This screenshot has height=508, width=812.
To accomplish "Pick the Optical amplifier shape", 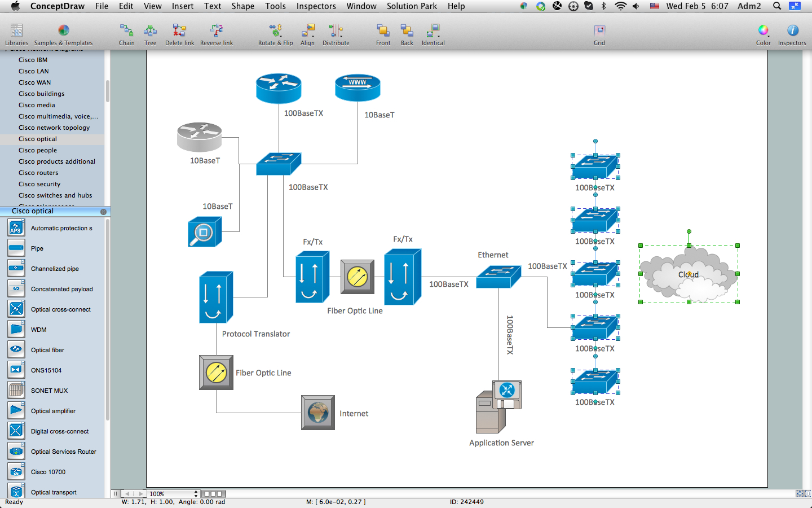I will pos(16,411).
